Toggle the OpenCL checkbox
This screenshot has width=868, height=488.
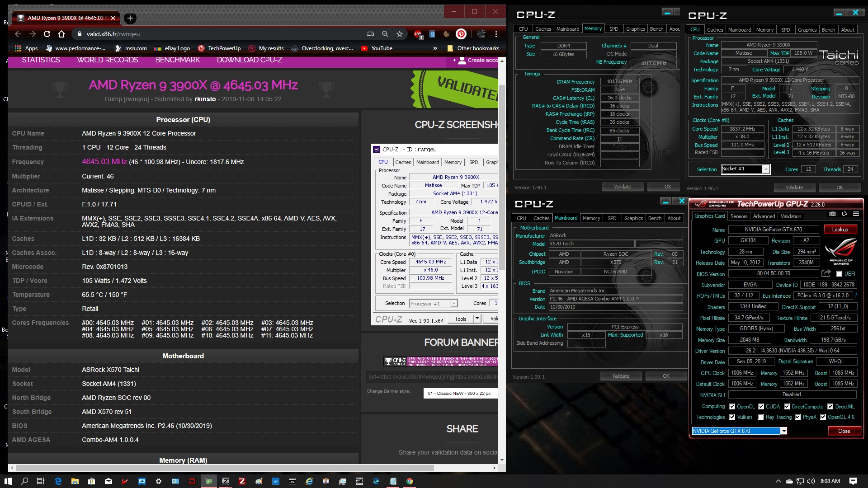coord(732,407)
